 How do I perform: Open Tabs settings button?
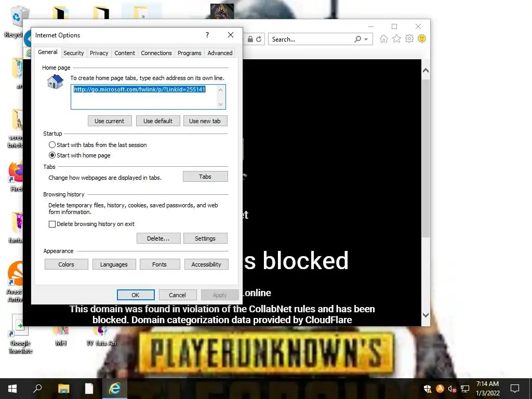tap(205, 177)
